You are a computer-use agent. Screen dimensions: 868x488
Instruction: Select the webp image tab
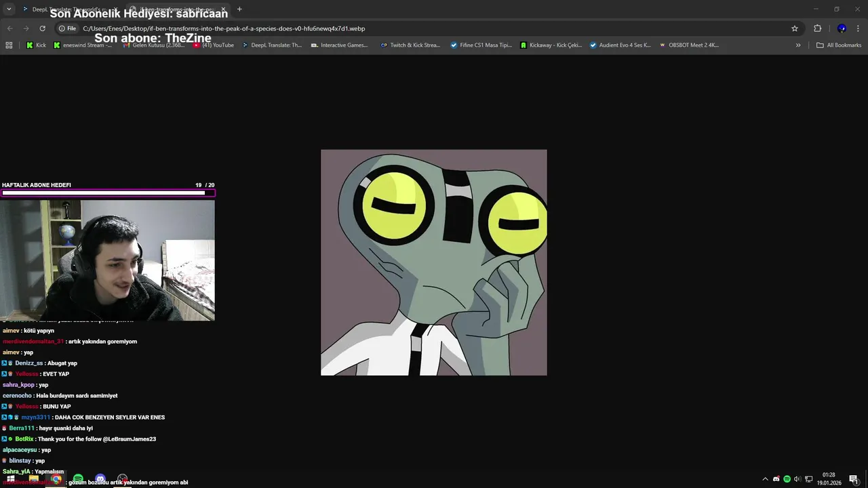tap(178, 9)
